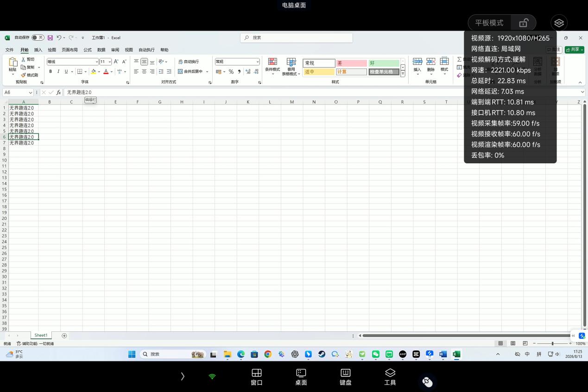The width and height of the screenshot is (588, 392).
Task: Click the Save icon in quick access toolbar
Action: coord(50,38)
